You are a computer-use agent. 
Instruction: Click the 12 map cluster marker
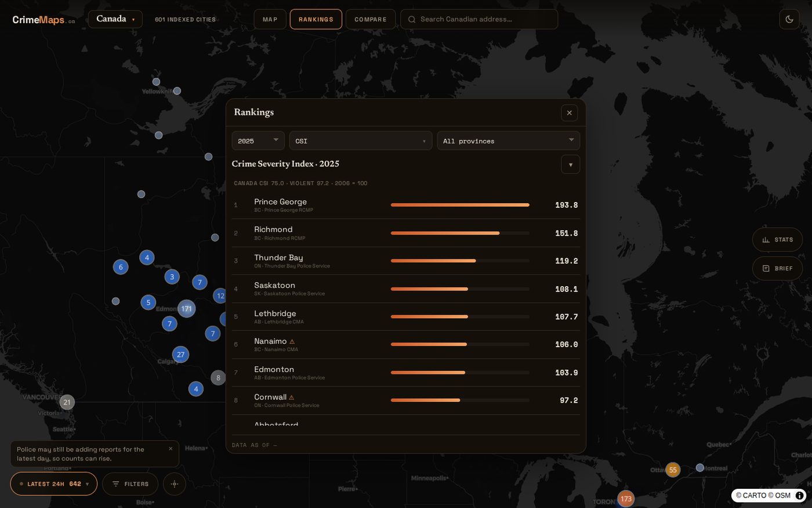click(220, 296)
